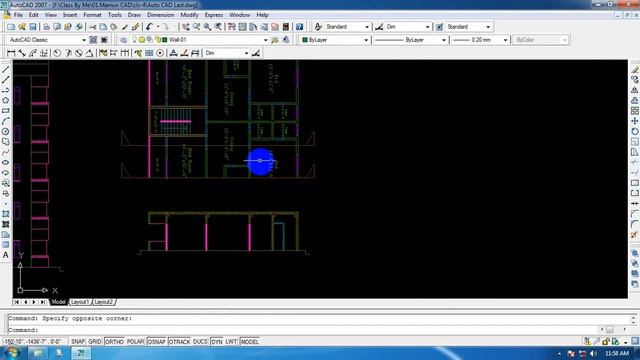
Task: Click the Center Mark dimension icon
Action: [x=160, y=53]
